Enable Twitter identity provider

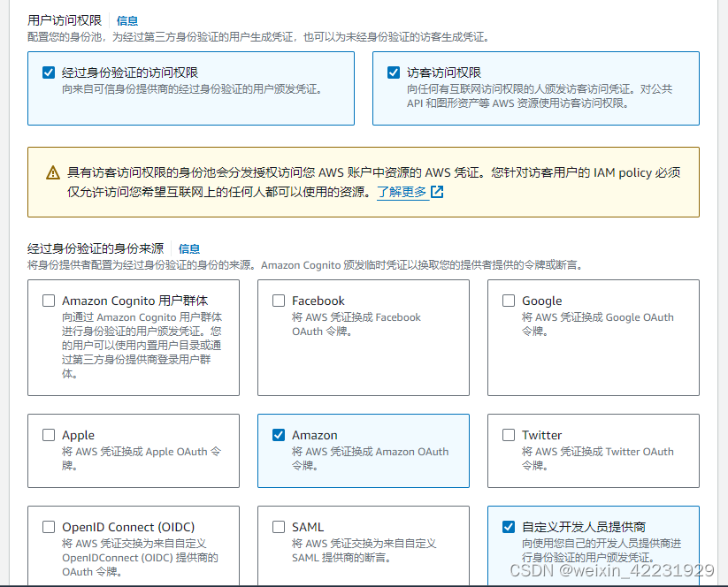pos(509,435)
